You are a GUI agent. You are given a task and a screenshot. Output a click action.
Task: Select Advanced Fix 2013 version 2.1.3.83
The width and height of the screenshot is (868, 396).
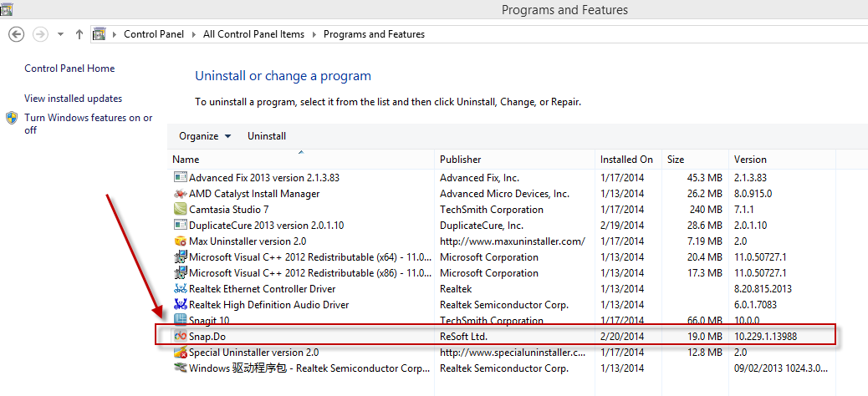[x=264, y=178]
